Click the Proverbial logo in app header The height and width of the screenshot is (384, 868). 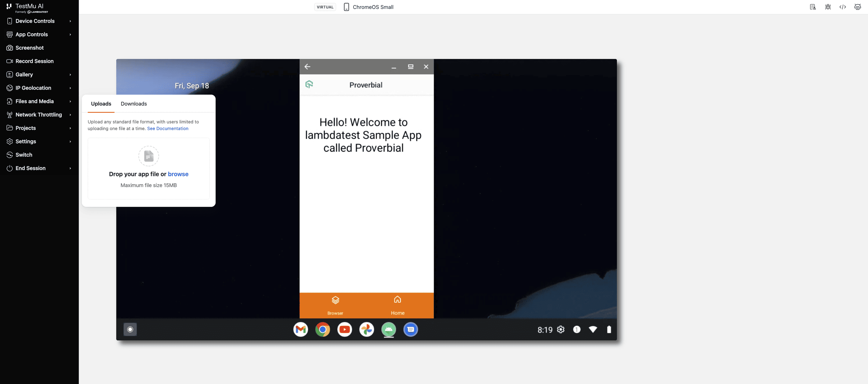tap(309, 84)
